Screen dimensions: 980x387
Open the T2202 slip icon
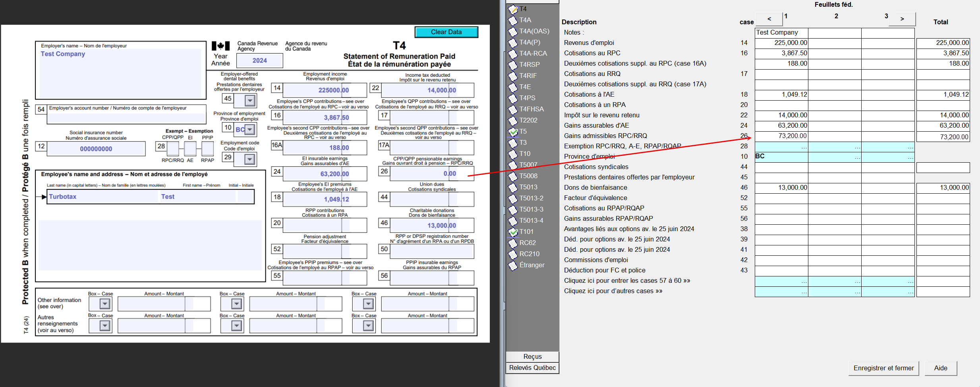click(513, 121)
